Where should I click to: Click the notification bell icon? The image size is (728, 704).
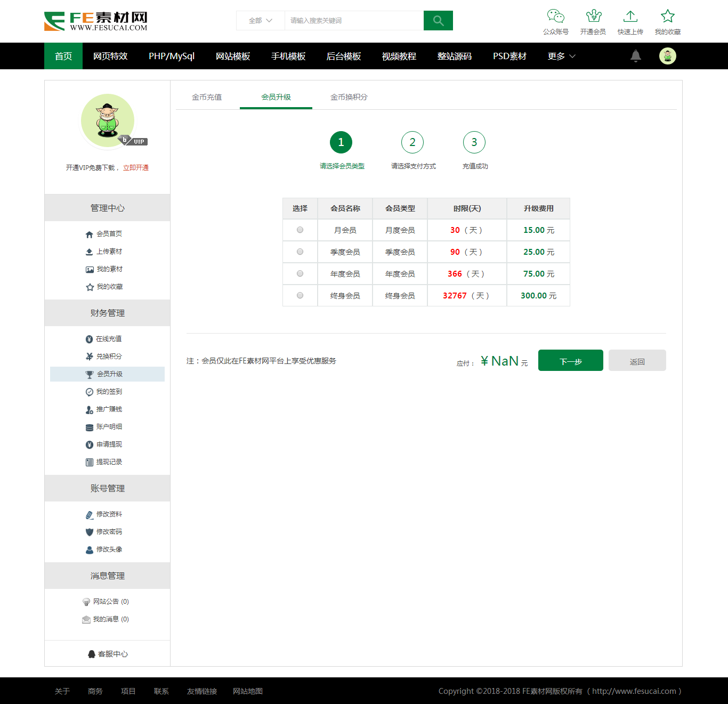click(635, 56)
